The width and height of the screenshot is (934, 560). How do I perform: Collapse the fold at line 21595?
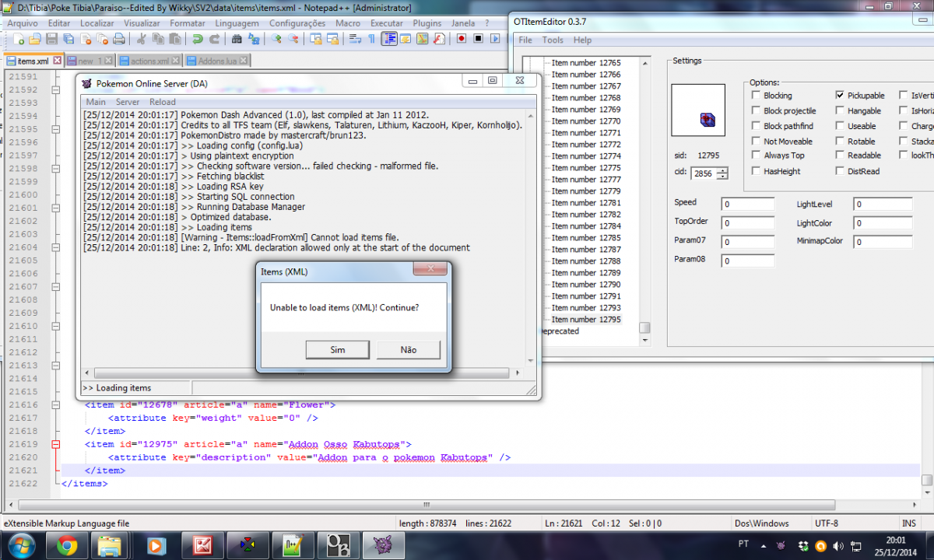point(55,129)
